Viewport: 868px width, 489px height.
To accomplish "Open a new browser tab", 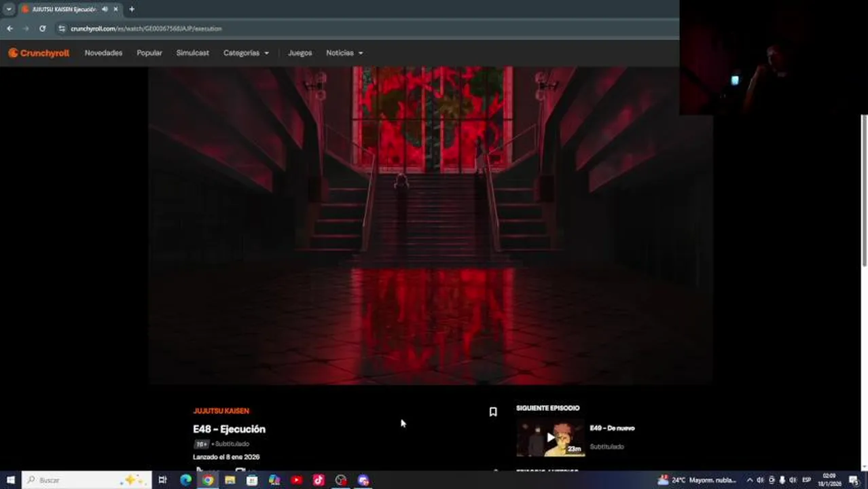I will coord(132,9).
